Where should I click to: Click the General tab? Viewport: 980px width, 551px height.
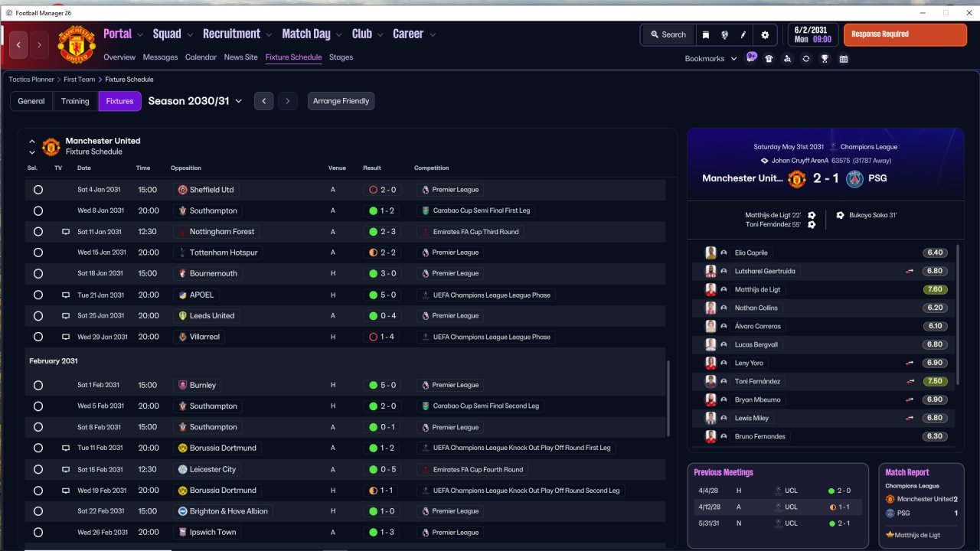tap(31, 101)
